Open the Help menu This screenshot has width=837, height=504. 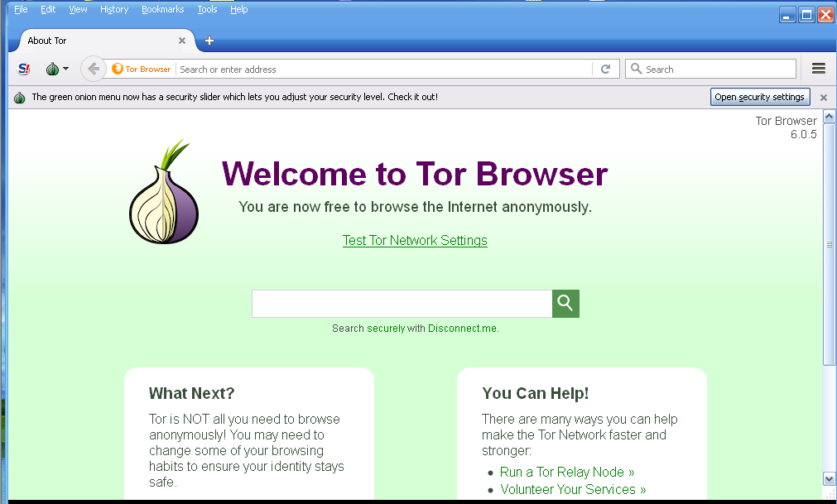pos(239,9)
